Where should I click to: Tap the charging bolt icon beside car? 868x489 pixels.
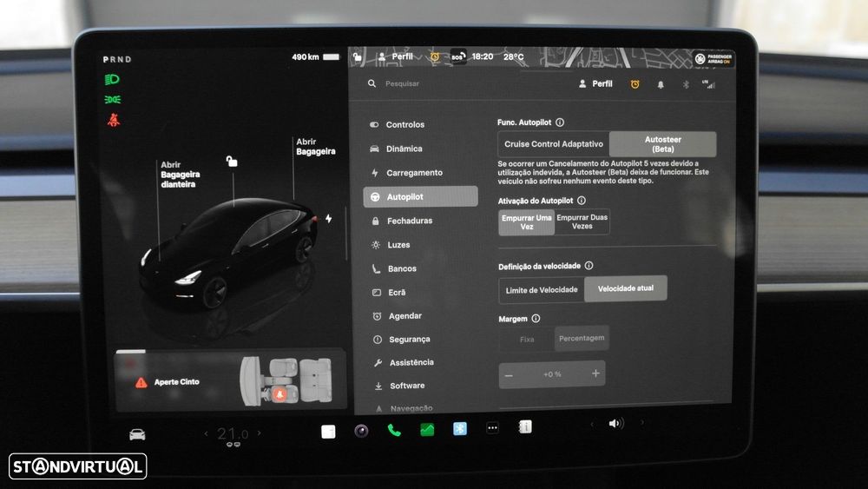[329, 218]
